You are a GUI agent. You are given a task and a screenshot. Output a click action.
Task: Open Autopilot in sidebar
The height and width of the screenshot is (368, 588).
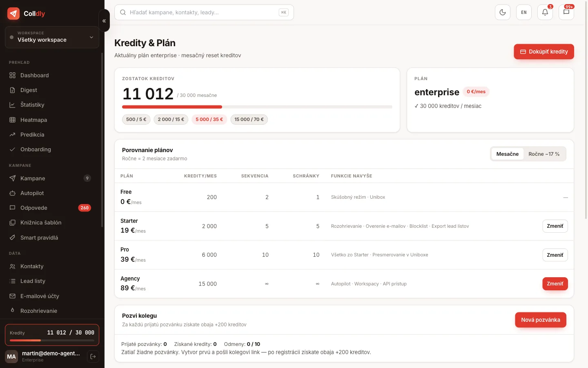(x=52, y=193)
